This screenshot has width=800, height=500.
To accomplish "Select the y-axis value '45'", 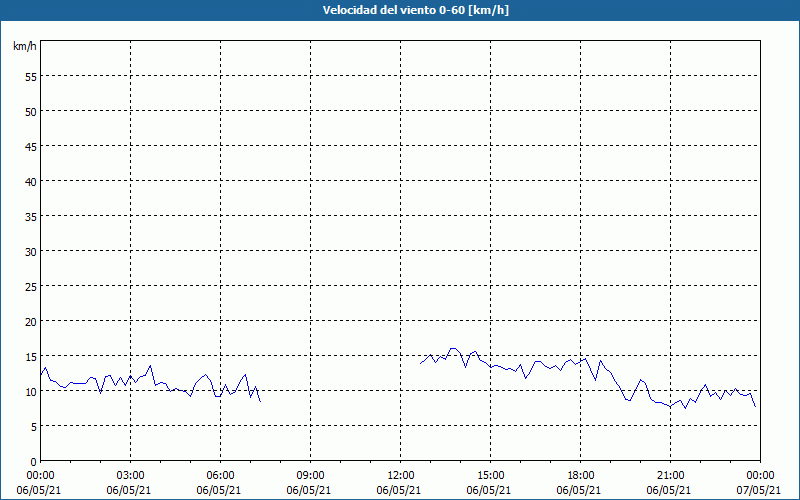I will [x=31, y=147].
